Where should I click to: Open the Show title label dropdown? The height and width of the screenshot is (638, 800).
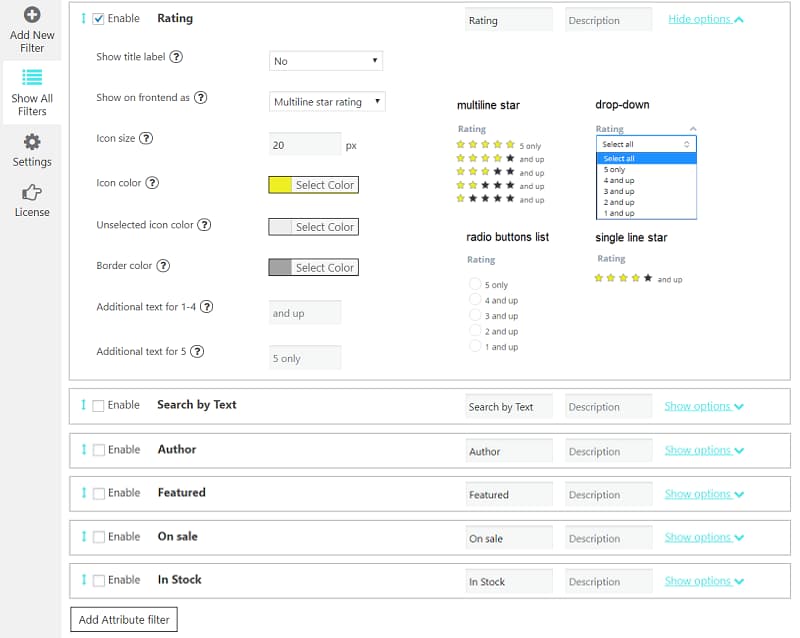click(x=326, y=61)
